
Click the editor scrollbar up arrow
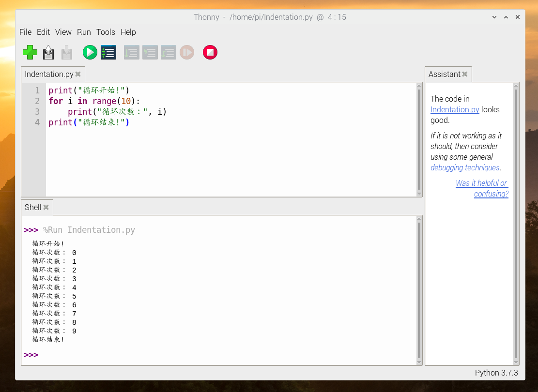pos(419,85)
